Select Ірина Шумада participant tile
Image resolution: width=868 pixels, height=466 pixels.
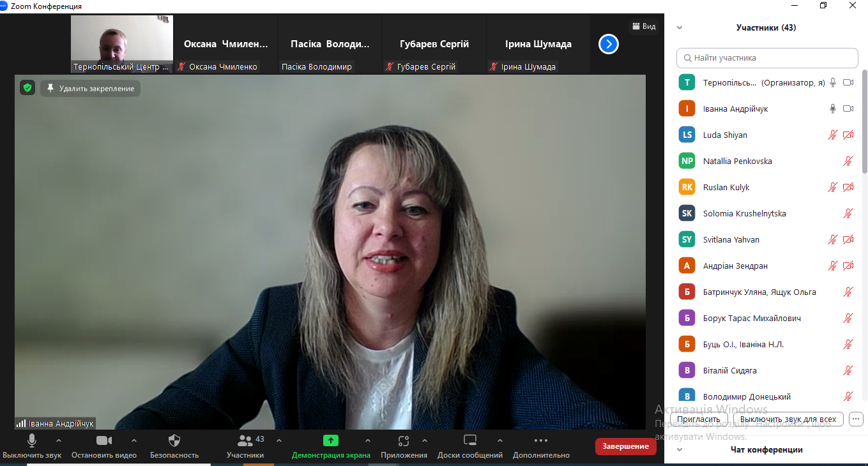(538, 44)
